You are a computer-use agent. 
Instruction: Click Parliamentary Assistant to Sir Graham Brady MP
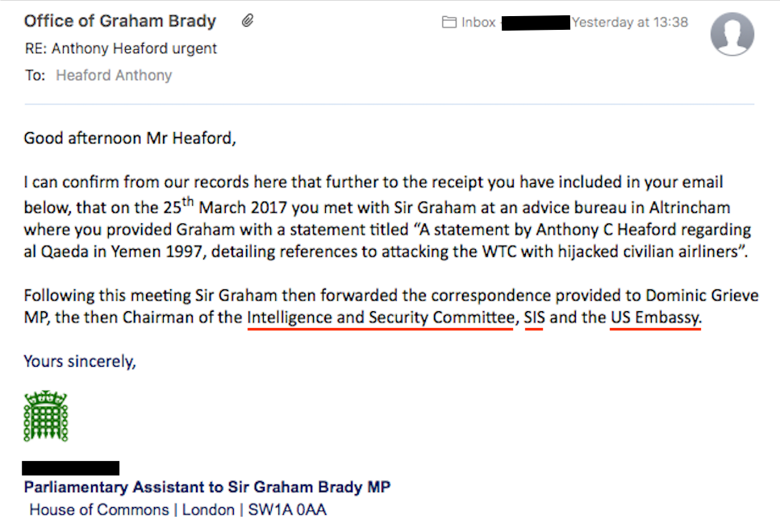(207, 488)
